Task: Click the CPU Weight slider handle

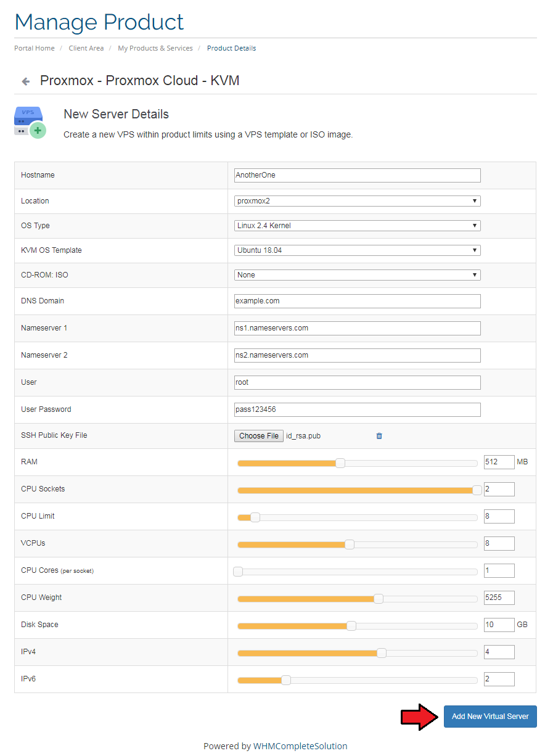Action: coord(379,599)
